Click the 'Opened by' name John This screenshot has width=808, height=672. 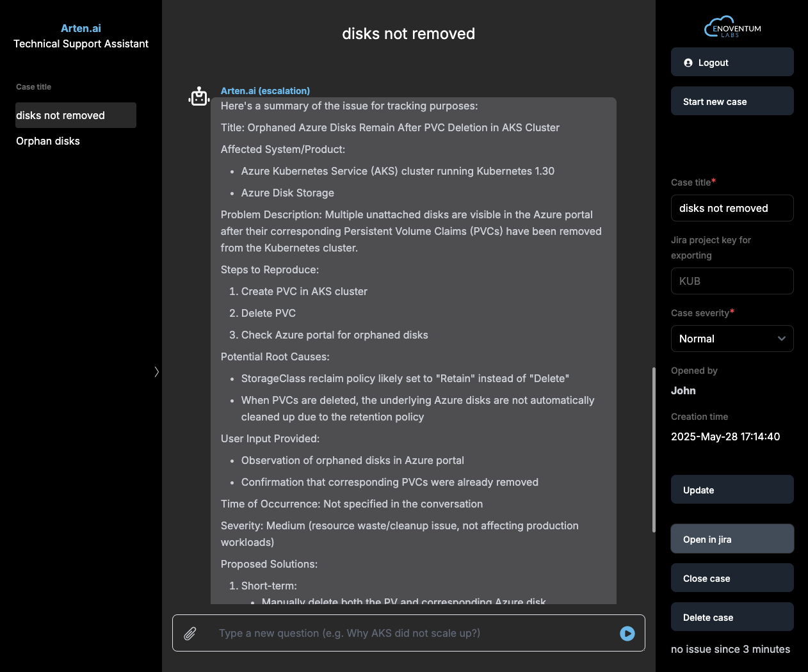(683, 390)
